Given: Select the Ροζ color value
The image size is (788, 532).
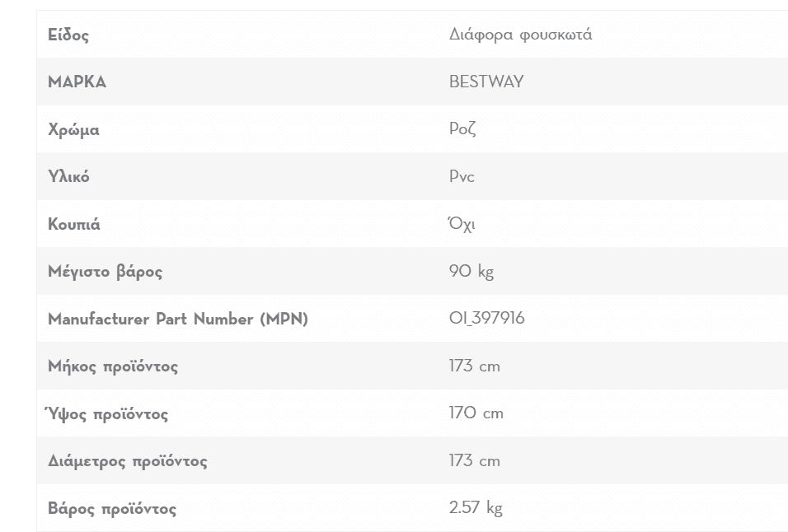Looking at the screenshot, I should pyautogui.click(x=462, y=129).
